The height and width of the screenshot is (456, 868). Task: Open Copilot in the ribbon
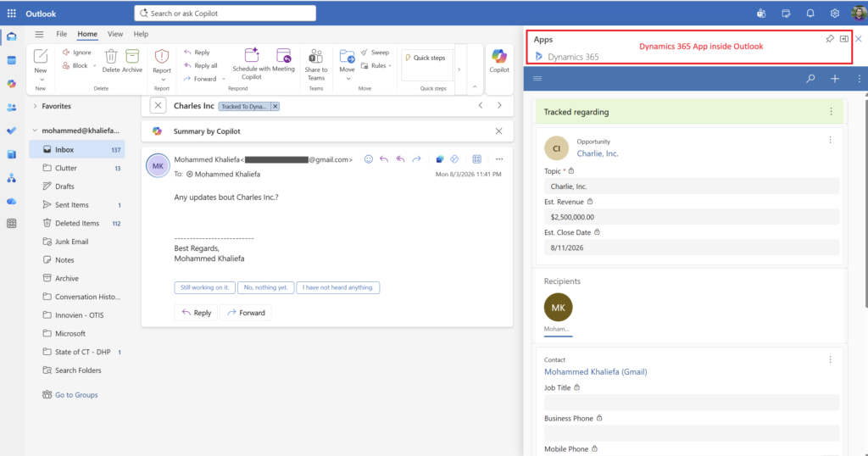pos(499,61)
